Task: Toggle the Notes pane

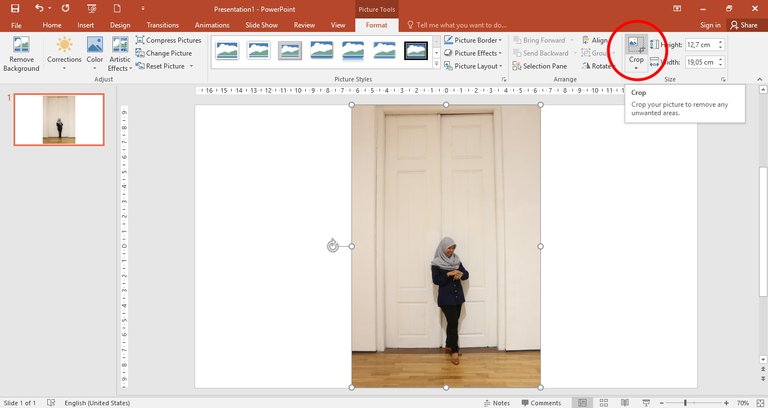Action: (x=497, y=403)
